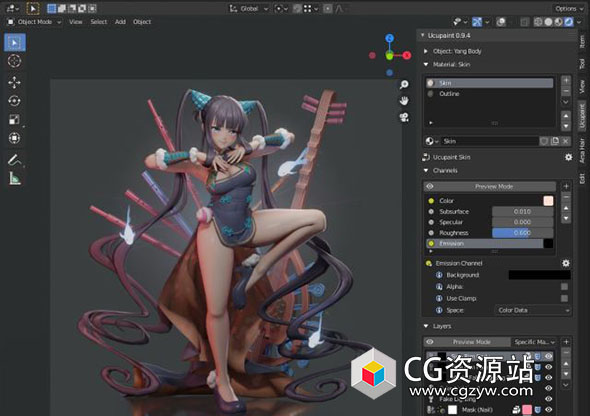Switch to the Edit sidebar tab
Image resolution: width=590 pixels, height=416 pixels.
click(x=582, y=178)
